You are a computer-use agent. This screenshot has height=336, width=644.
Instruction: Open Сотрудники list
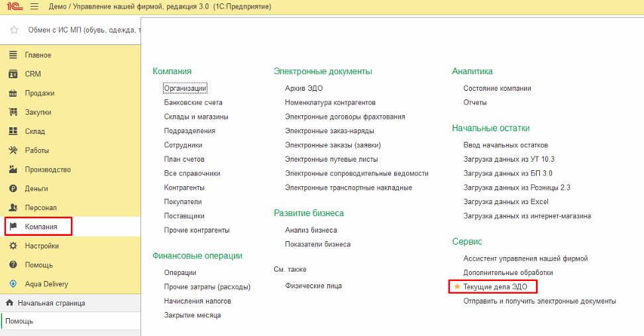coord(183,145)
